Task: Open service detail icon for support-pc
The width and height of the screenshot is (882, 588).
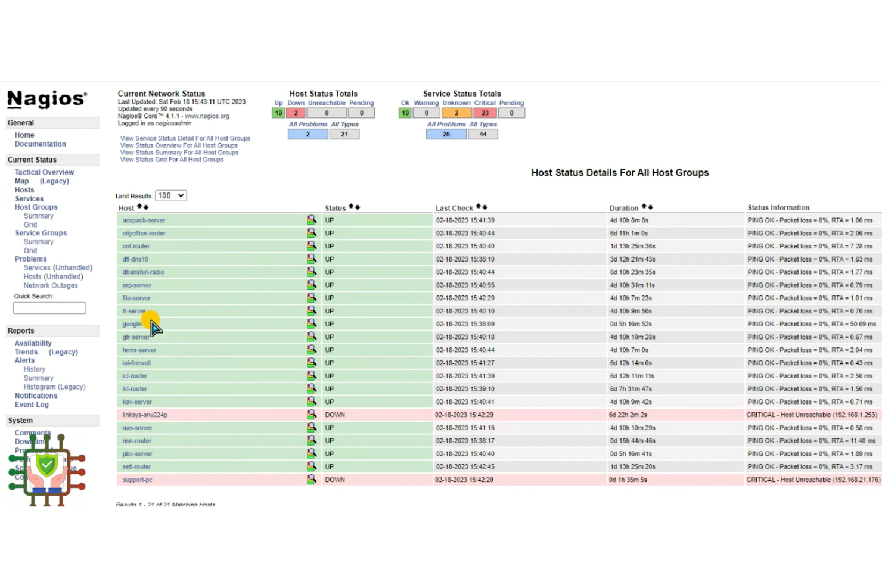Action: [x=312, y=480]
